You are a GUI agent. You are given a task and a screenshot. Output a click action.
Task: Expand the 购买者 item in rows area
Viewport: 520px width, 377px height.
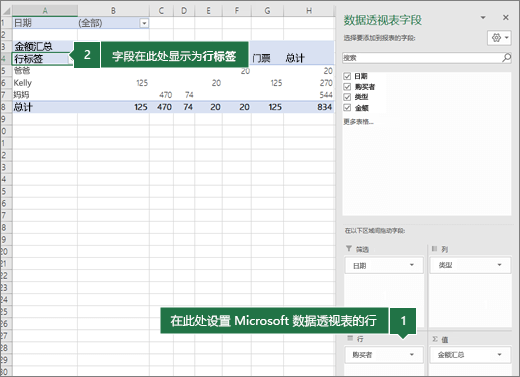pos(412,355)
